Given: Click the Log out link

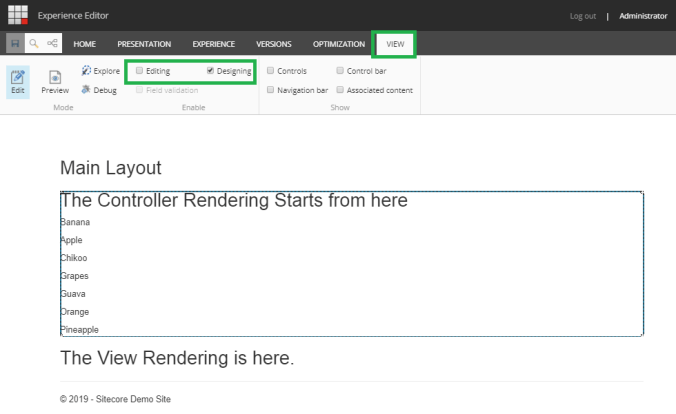Looking at the screenshot, I should pyautogui.click(x=582, y=16).
